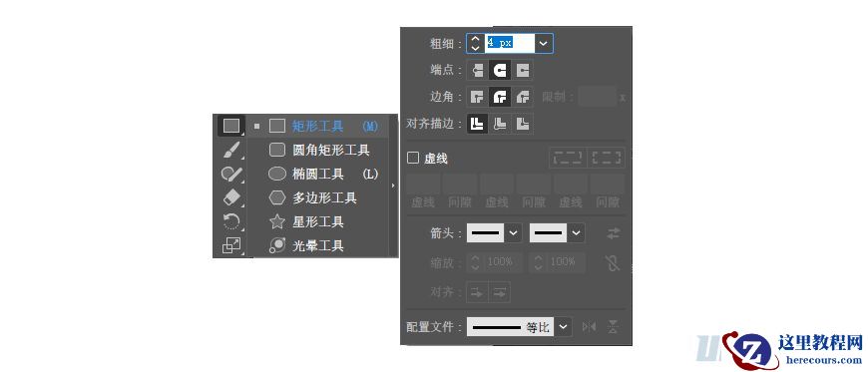Screen dimensions: 868x372
Task: Align stroke to outside
Action: (522, 124)
